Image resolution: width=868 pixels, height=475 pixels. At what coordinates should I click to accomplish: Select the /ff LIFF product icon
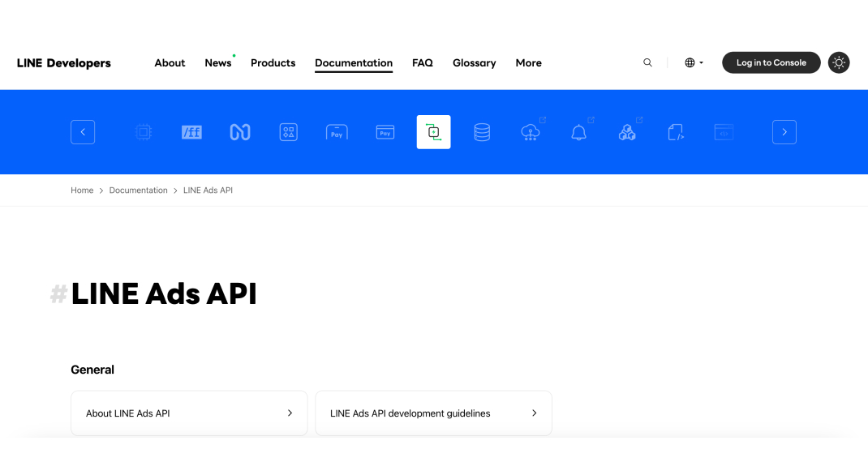[191, 132]
